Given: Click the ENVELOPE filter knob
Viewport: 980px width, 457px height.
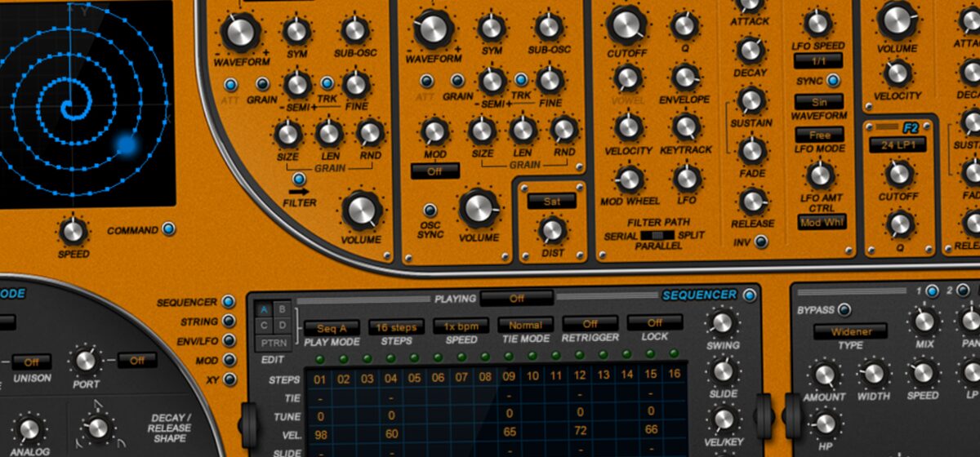Looking at the screenshot, I should tap(686, 78).
